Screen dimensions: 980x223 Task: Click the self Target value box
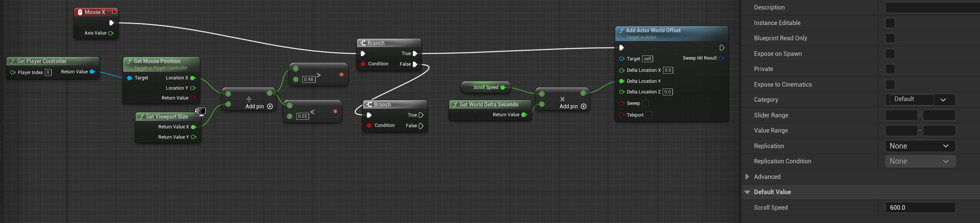click(647, 59)
